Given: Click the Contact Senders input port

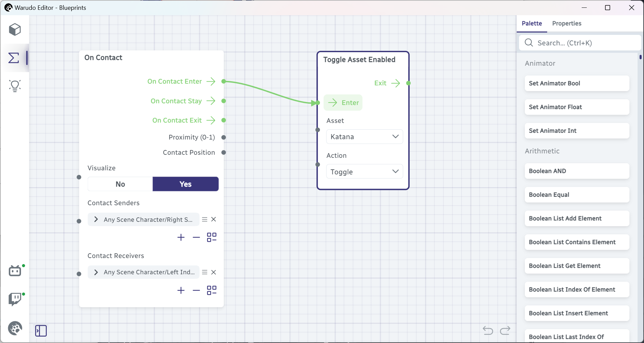Looking at the screenshot, I should point(79,221).
